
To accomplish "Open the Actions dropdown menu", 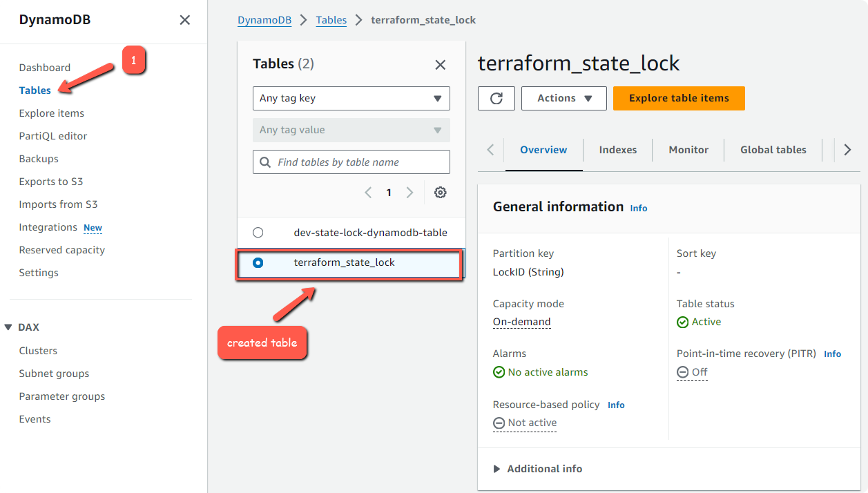I will point(563,98).
